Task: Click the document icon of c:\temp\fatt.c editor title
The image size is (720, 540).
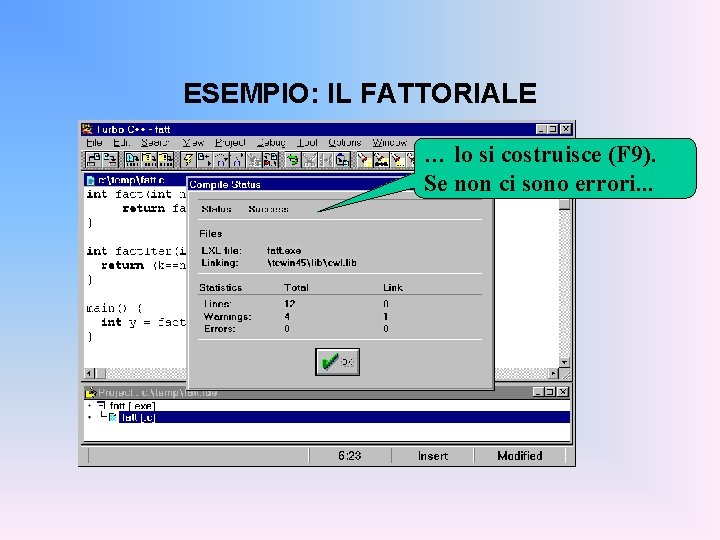Action: (x=90, y=180)
